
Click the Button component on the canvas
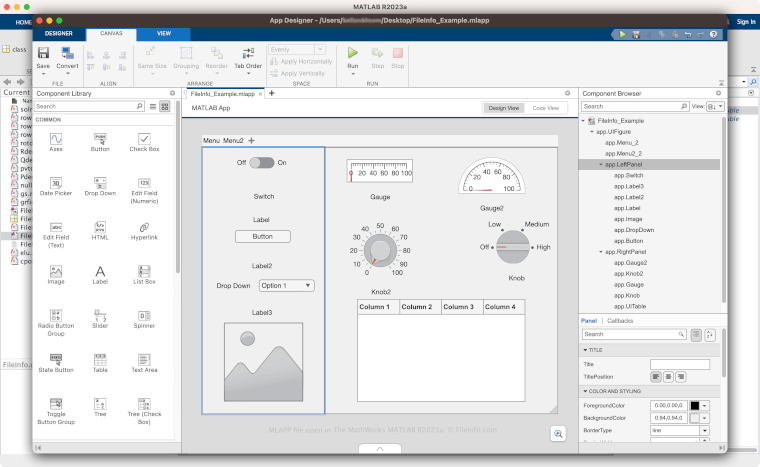262,236
